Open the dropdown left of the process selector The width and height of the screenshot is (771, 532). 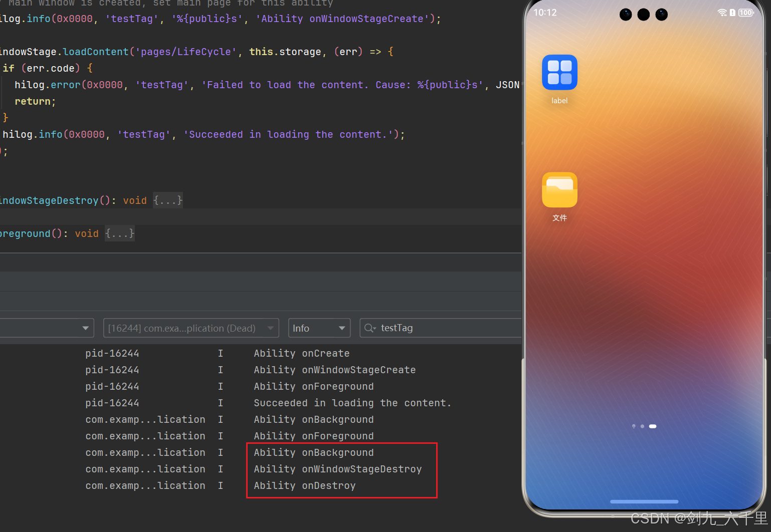(47, 328)
